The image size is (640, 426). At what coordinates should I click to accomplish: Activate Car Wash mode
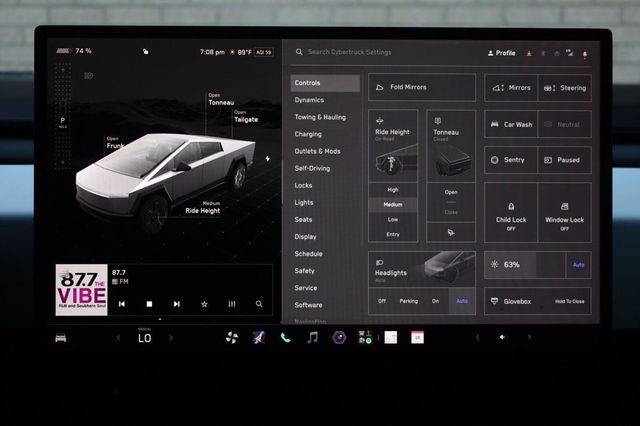point(511,124)
